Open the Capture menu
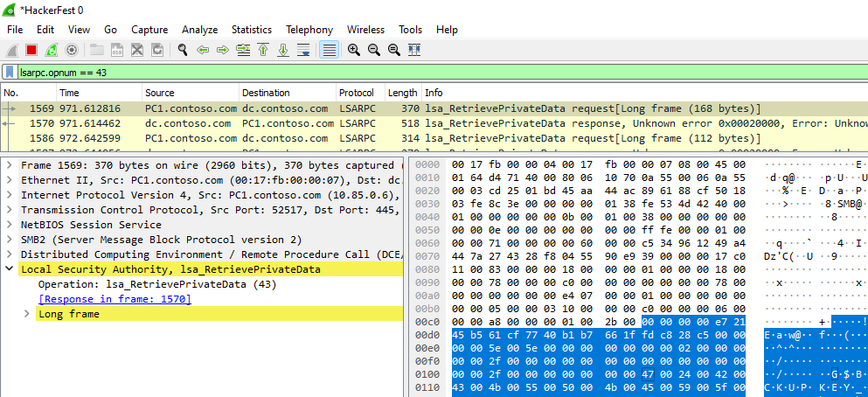The image size is (868, 397). 149,30
